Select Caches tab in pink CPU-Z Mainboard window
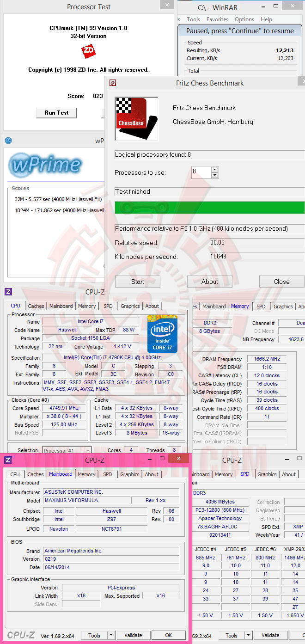Image resolution: width=305 pixels, height=644 pixels. coord(36,474)
